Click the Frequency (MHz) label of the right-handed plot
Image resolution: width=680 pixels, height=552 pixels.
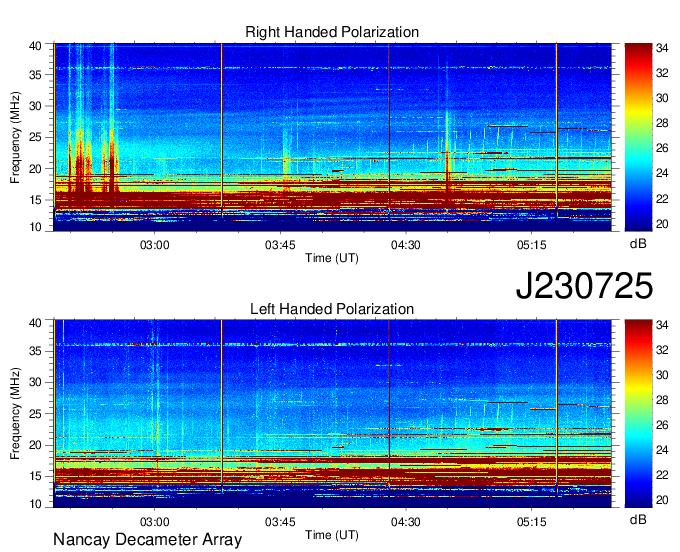pos(15,137)
